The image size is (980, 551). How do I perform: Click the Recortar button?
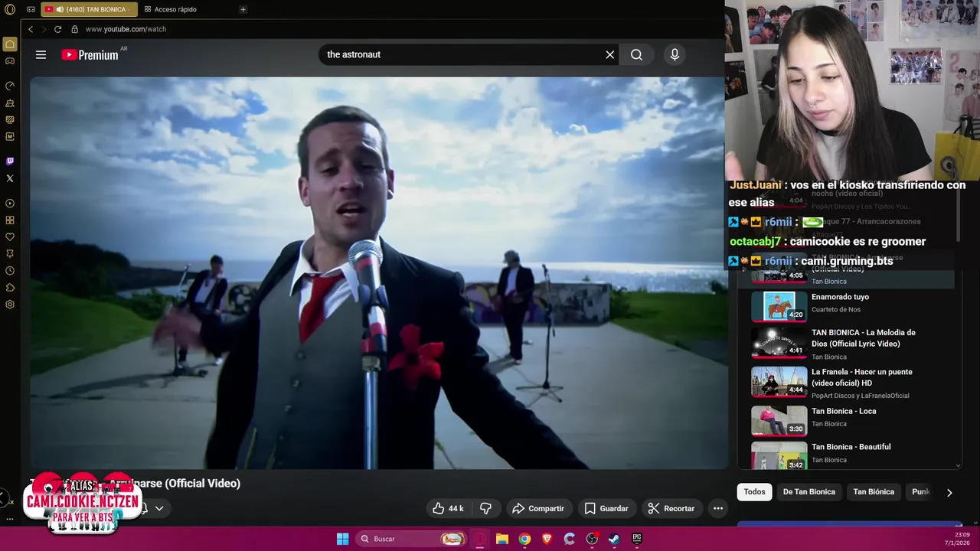pyautogui.click(x=671, y=508)
